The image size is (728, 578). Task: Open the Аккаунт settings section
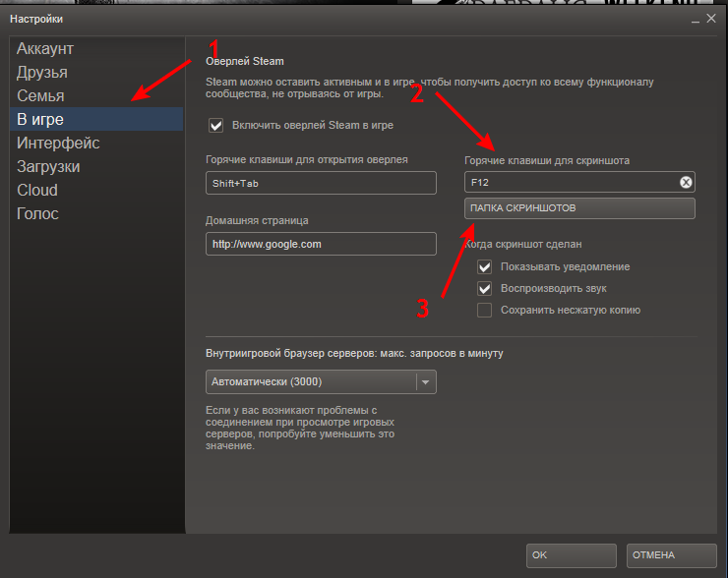96,49
